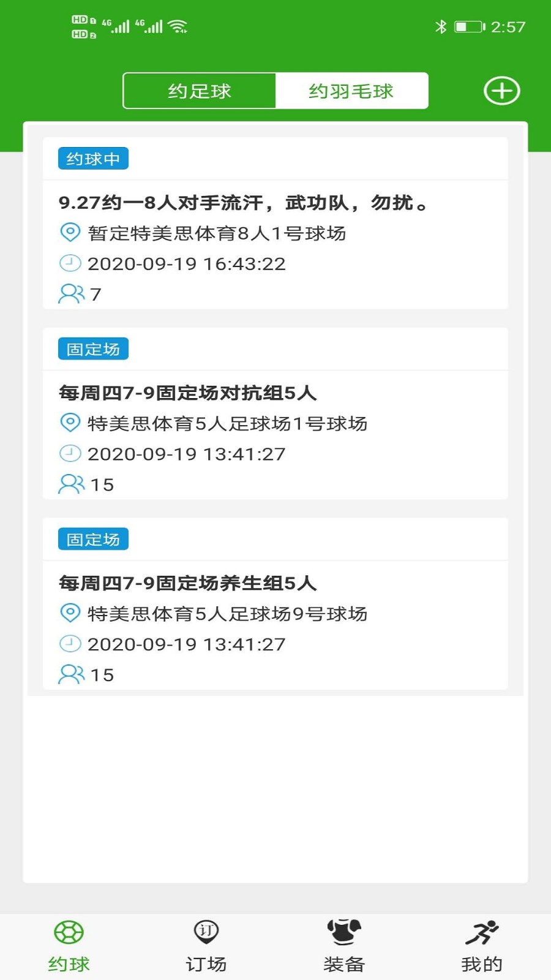Open the 装备 jersey icon
This screenshot has width=551, height=980.
tap(344, 933)
